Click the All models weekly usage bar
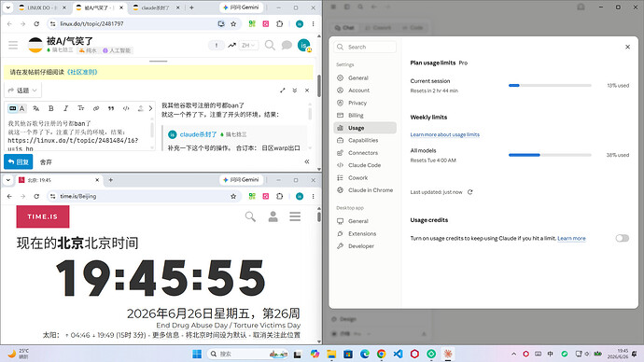Screen dimensions: 644x362 [550, 155]
